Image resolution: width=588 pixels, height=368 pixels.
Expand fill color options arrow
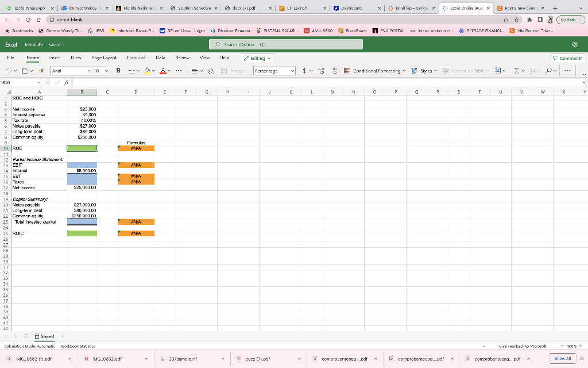point(153,71)
